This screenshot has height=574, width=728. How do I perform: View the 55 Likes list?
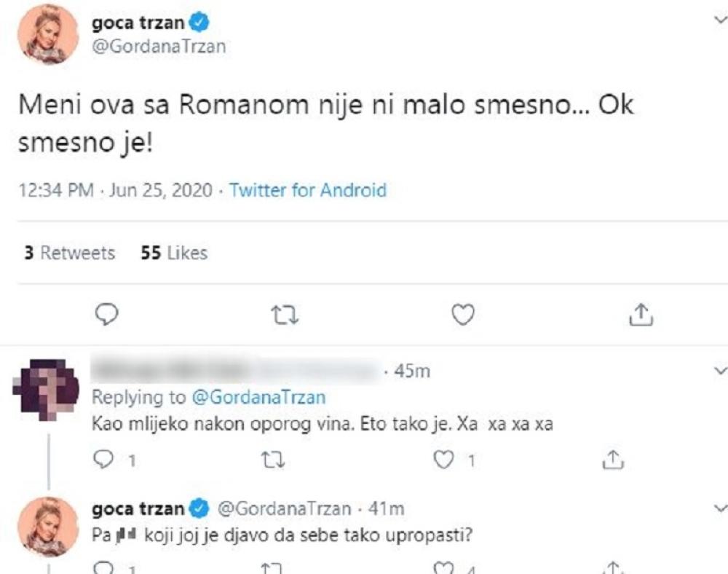pos(174,253)
